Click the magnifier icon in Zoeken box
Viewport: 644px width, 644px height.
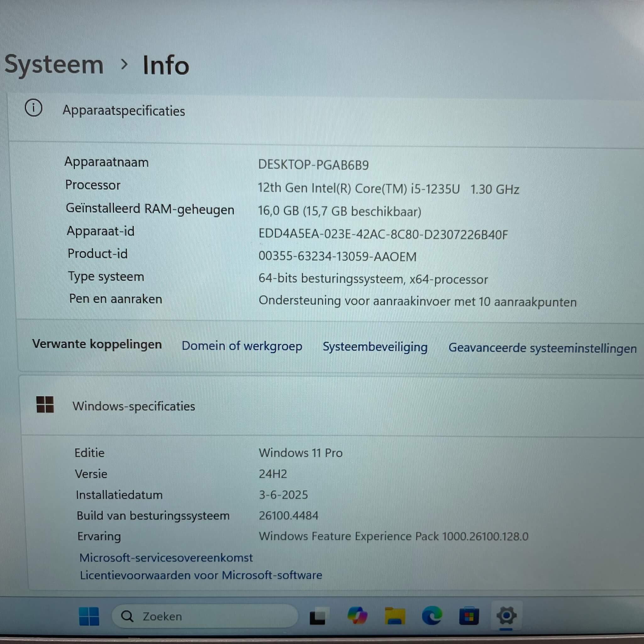[127, 616]
